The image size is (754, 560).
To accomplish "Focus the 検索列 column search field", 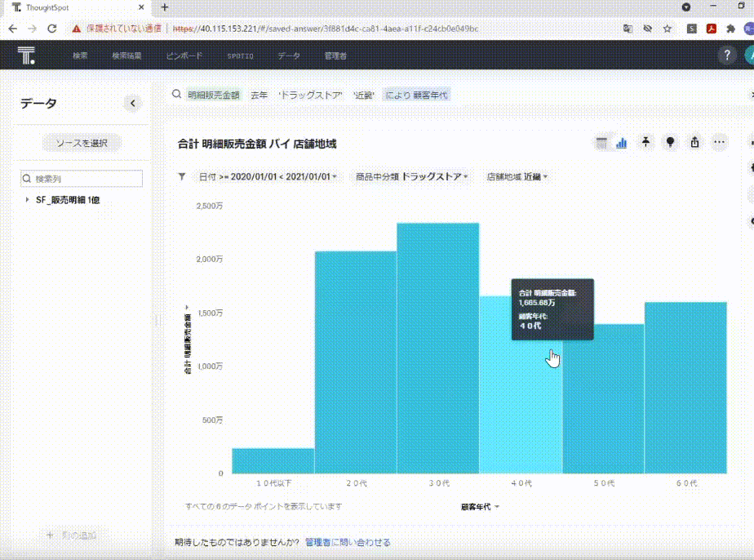I will click(x=82, y=179).
